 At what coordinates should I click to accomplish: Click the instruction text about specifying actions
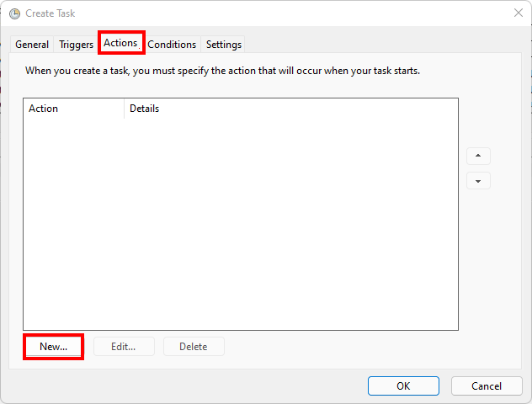point(222,71)
